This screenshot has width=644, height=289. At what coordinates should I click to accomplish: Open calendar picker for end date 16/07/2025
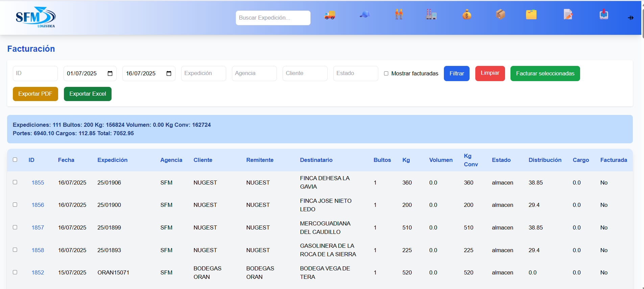click(x=169, y=73)
